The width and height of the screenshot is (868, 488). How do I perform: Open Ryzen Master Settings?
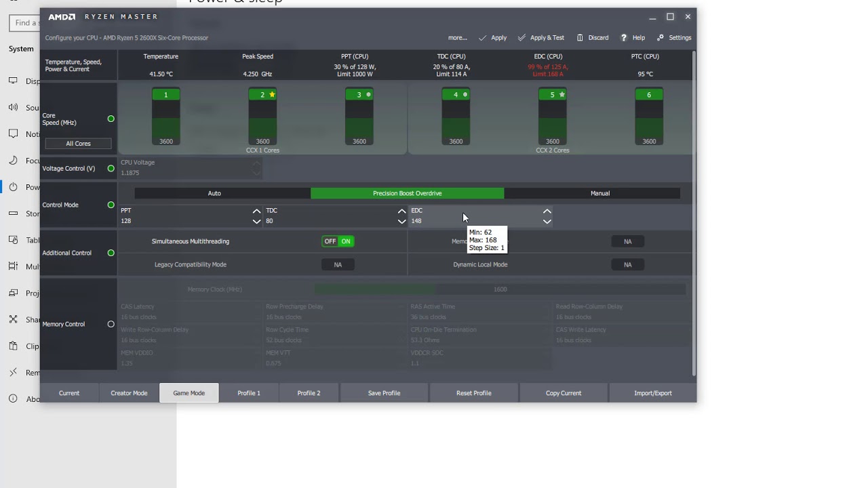coord(674,38)
